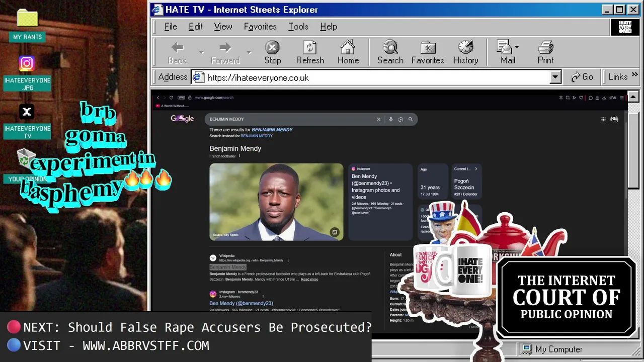
Task: Expand the Mail button dropdown arrow
Action: pyautogui.click(x=517, y=47)
